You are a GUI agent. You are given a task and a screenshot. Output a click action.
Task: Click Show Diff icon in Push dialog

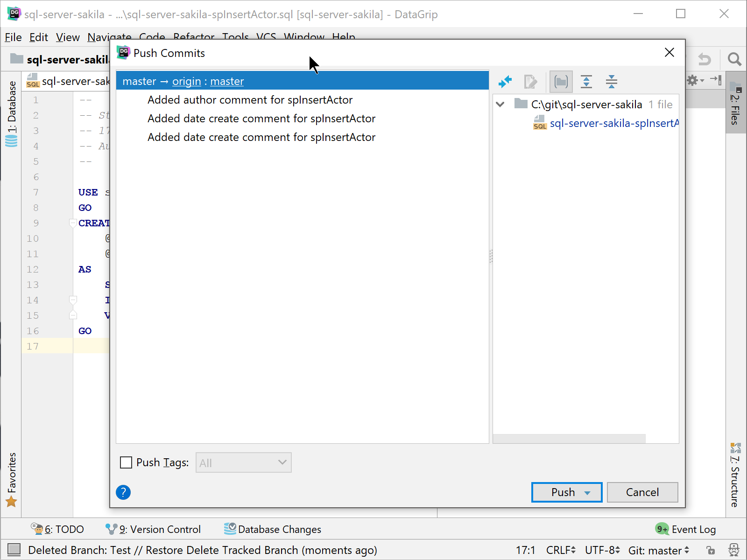click(505, 82)
